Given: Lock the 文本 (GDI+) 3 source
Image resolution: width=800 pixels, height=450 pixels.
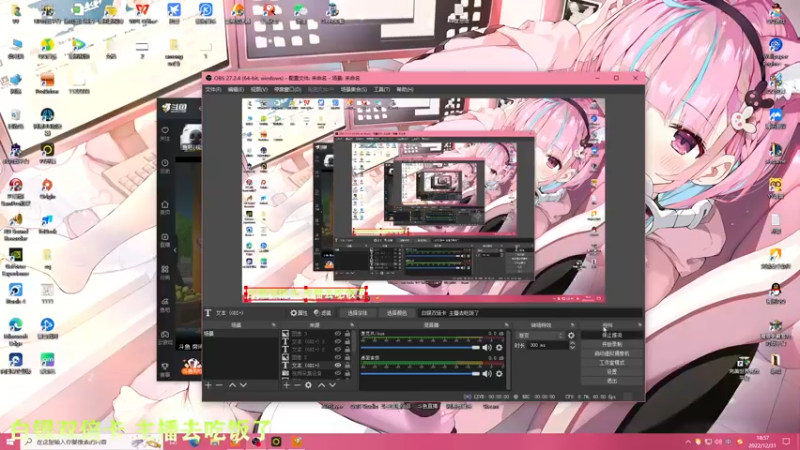Looking at the screenshot, I should pos(347,341).
